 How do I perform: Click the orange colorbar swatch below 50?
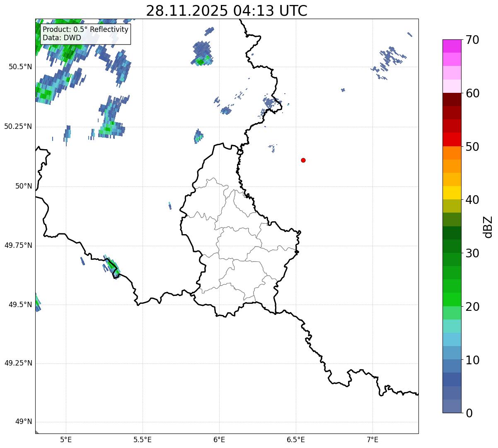coord(452,153)
